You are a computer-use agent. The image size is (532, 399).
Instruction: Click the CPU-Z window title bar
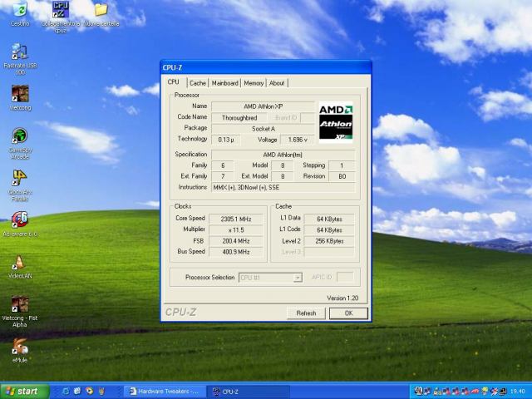266,67
